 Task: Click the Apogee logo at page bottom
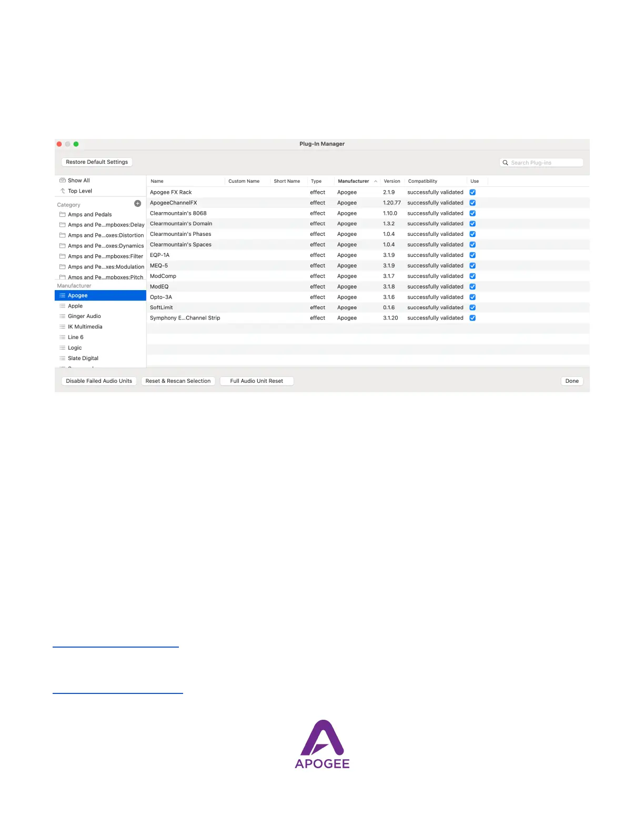pyautogui.click(x=322, y=744)
